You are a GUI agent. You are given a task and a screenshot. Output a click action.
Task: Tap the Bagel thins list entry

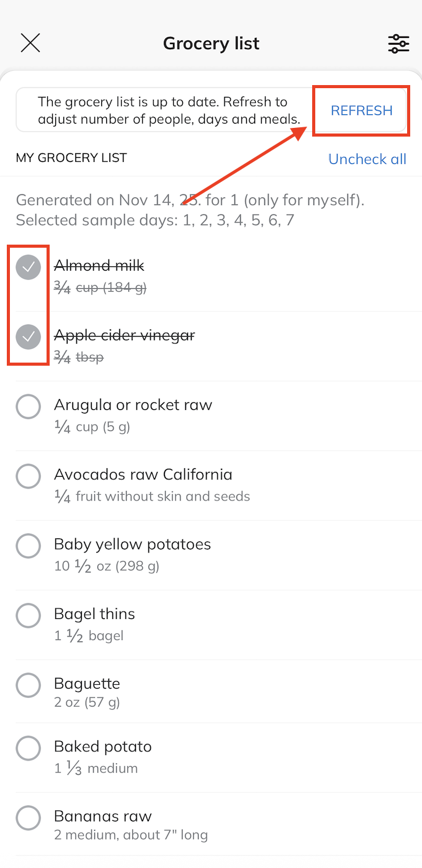[94, 613]
